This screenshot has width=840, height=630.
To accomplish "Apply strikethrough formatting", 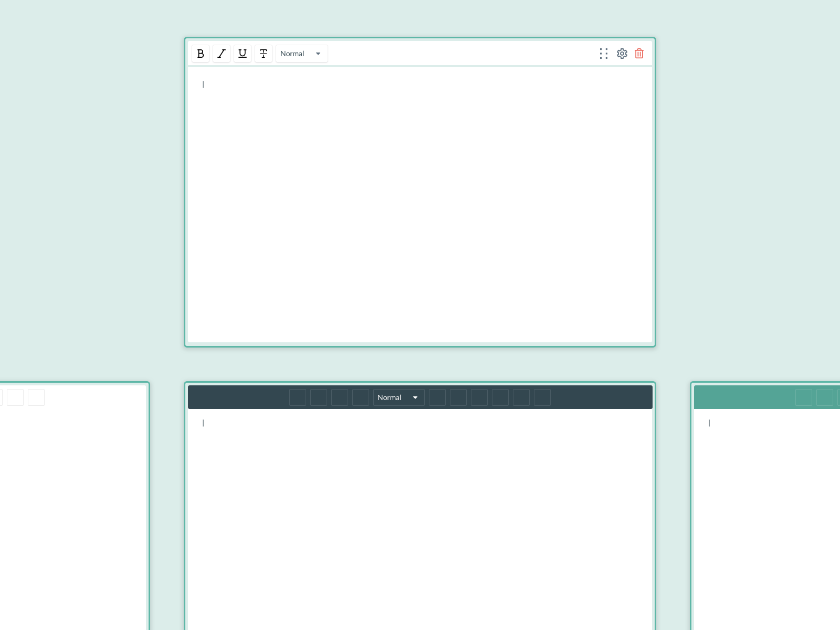I will pos(263,53).
